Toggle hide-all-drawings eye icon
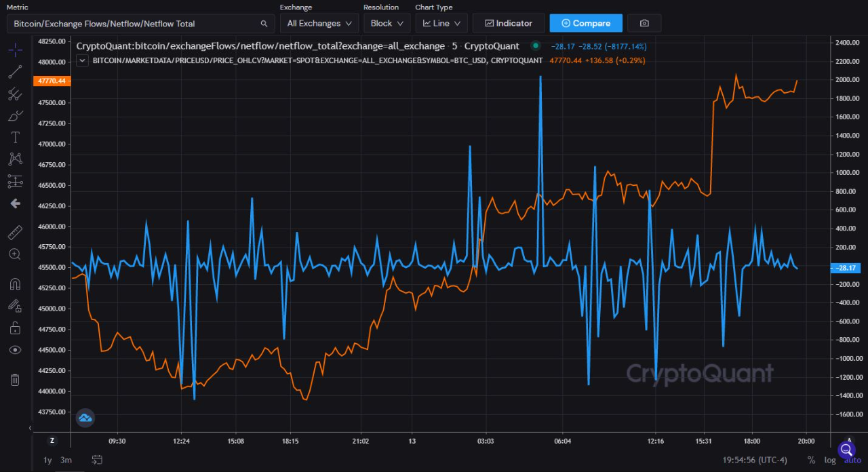 (x=14, y=349)
